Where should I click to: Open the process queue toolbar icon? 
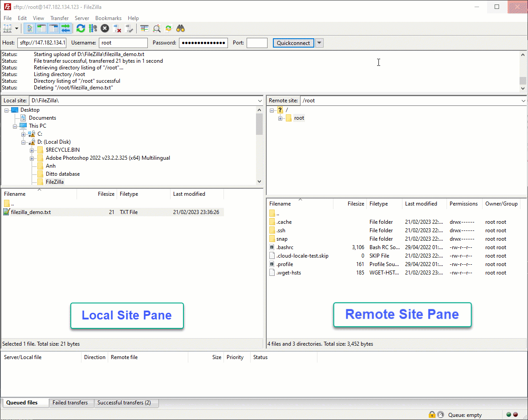click(x=93, y=28)
